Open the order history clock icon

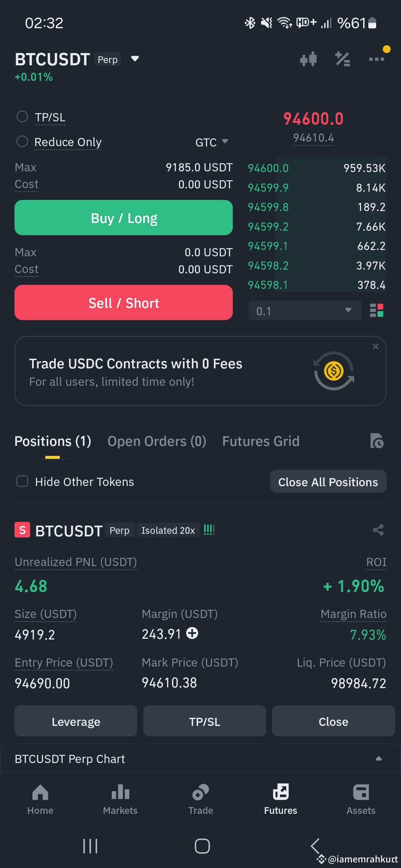pos(376,441)
